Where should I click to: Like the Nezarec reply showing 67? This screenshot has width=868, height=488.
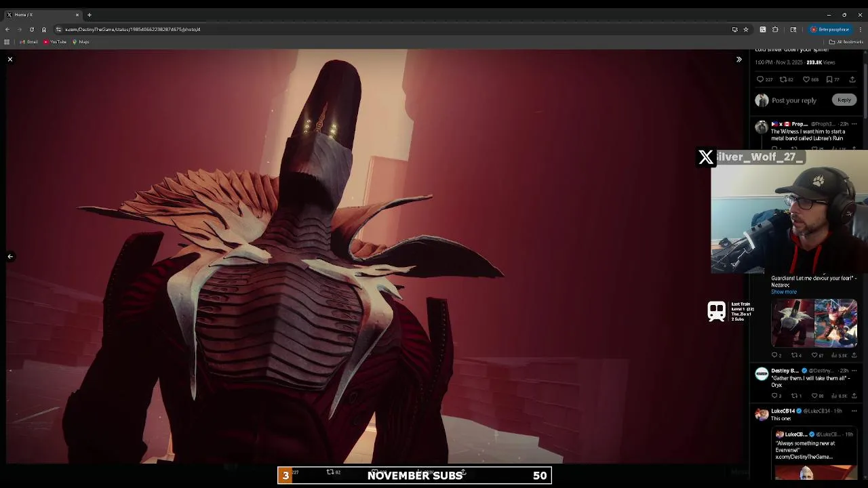818,355
